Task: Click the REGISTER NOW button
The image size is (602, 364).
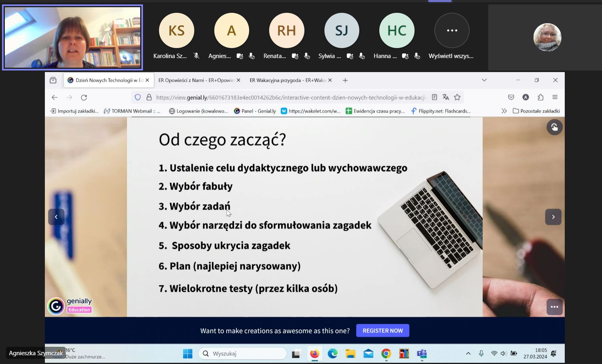Action: [383, 331]
